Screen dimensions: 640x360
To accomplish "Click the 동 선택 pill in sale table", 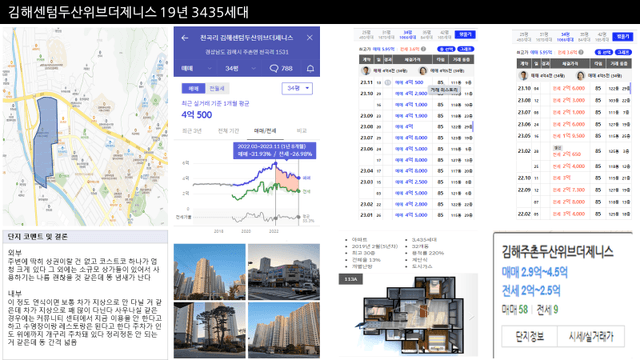I will [x=446, y=49].
